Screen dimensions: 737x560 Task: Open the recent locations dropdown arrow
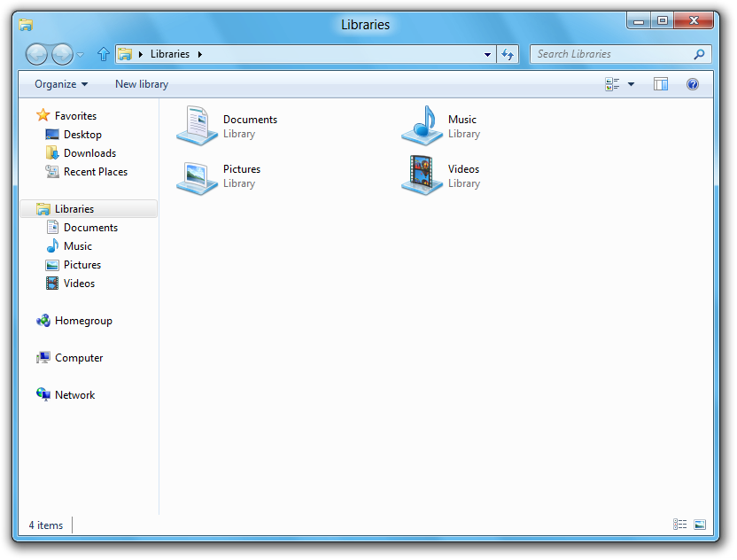[81, 55]
